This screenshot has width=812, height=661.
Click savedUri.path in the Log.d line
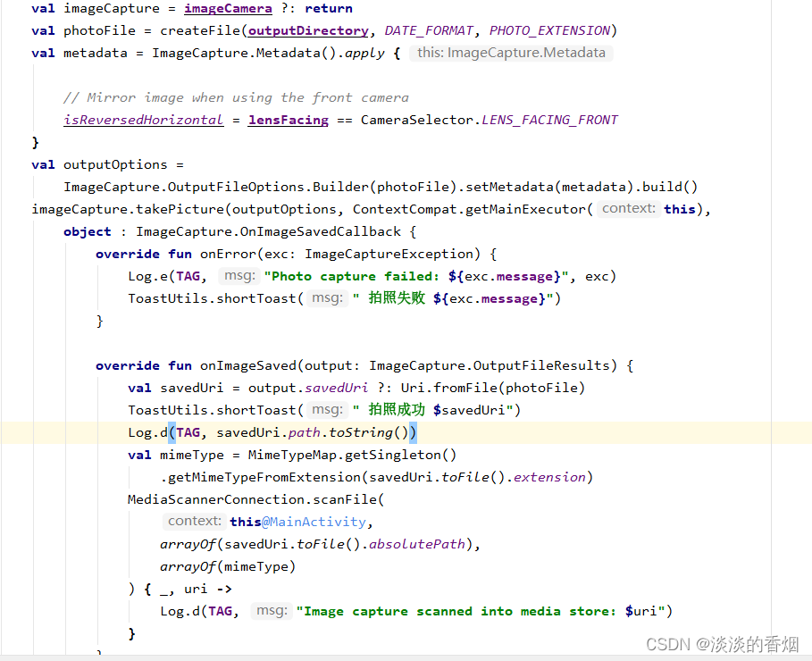(268, 432)
